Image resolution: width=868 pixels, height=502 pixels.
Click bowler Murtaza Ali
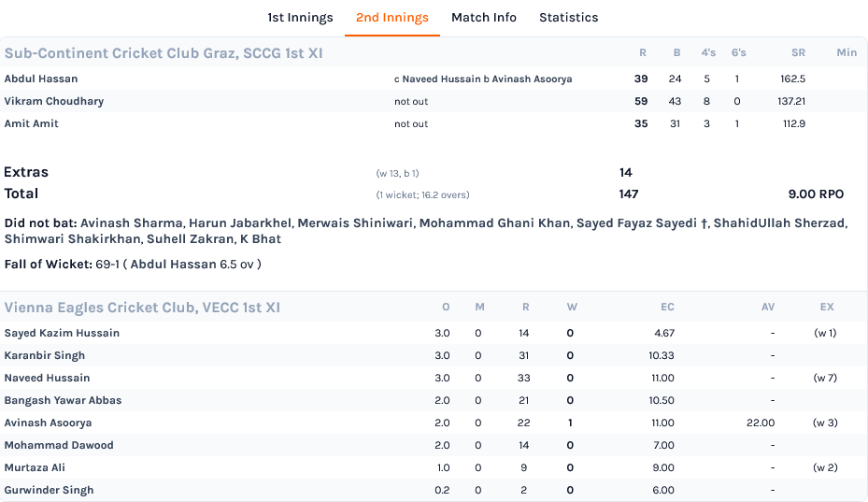pyautogui.click(x=35, y=467)
